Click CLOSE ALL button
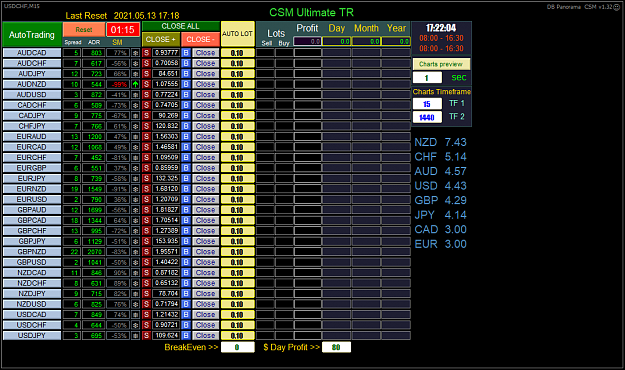The image size is (625, 370). point(181,26)
